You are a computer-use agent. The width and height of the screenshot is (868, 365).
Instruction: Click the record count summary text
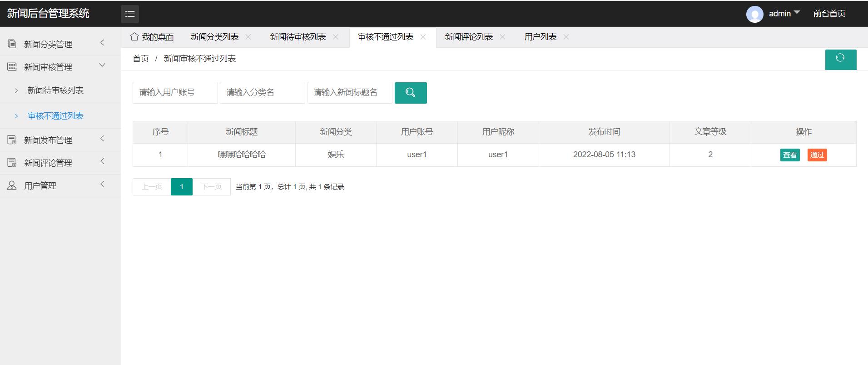point(290,187)
